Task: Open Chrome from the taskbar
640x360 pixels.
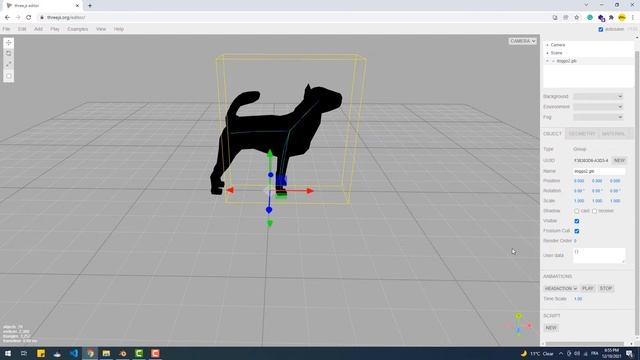Action: tap(90, 353)
